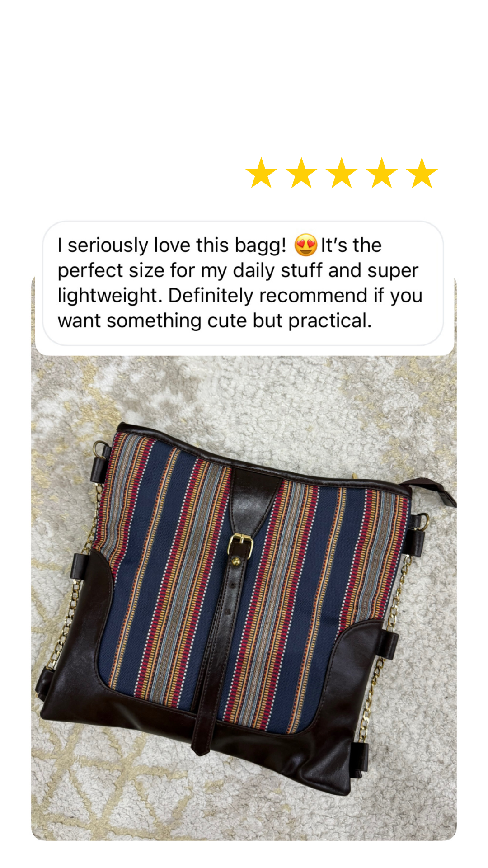Image resolution: width=488 pixels, height=868 pixels.
Task: Click the gold buckle on the bag strap
Action: point(240,544)
